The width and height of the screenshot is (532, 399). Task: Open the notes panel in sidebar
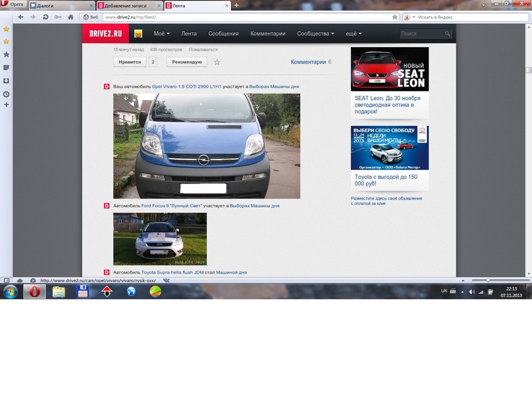(6, 68)
